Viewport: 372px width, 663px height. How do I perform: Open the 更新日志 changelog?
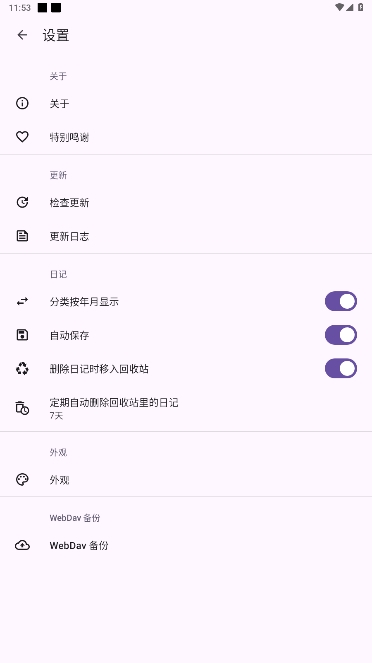click(186, 236)
